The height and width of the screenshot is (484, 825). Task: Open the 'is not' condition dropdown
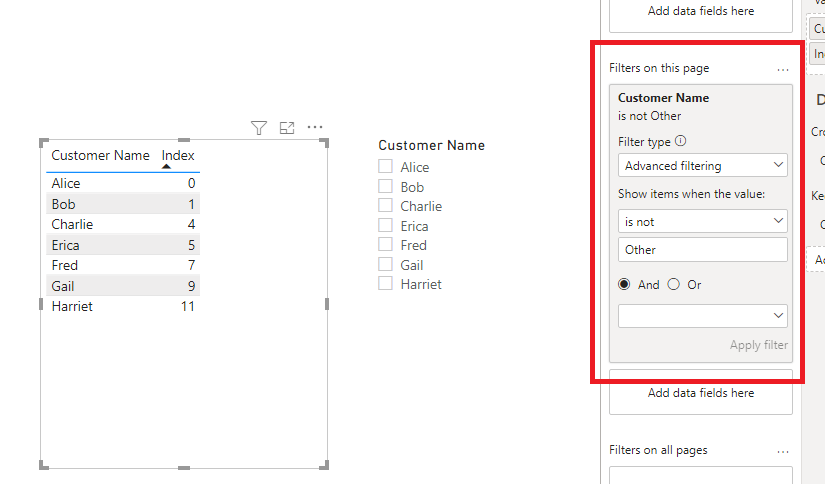702,221
